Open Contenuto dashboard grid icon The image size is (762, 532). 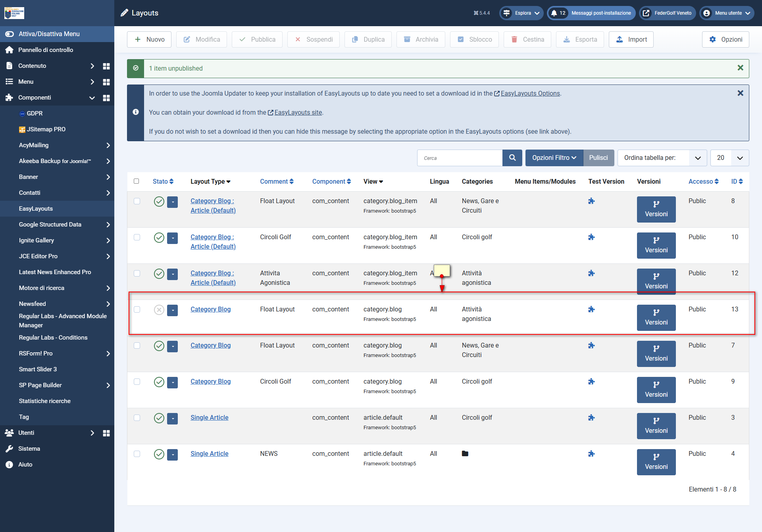[106, 66]
